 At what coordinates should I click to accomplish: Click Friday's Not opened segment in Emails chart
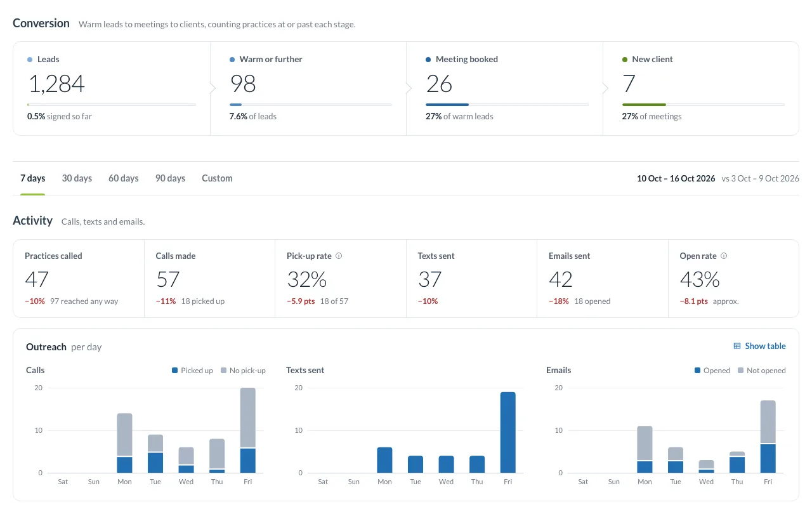point(768,421)
